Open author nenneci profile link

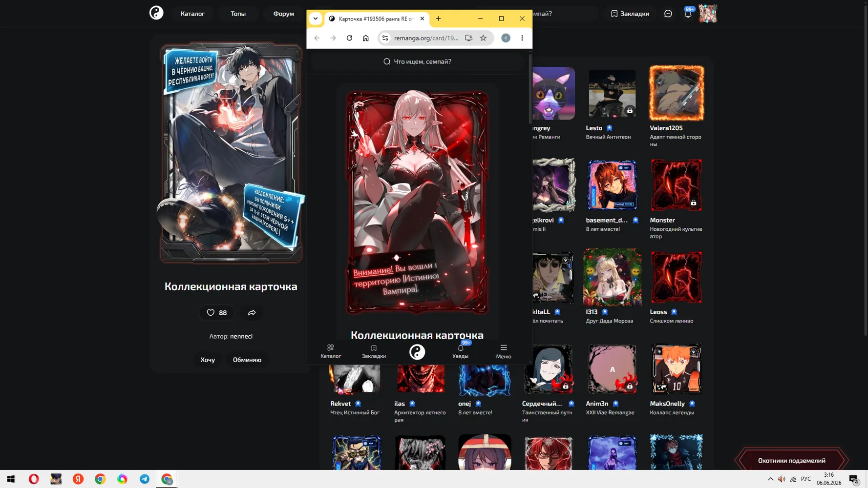pyautogui.click(x=241, y=336)
